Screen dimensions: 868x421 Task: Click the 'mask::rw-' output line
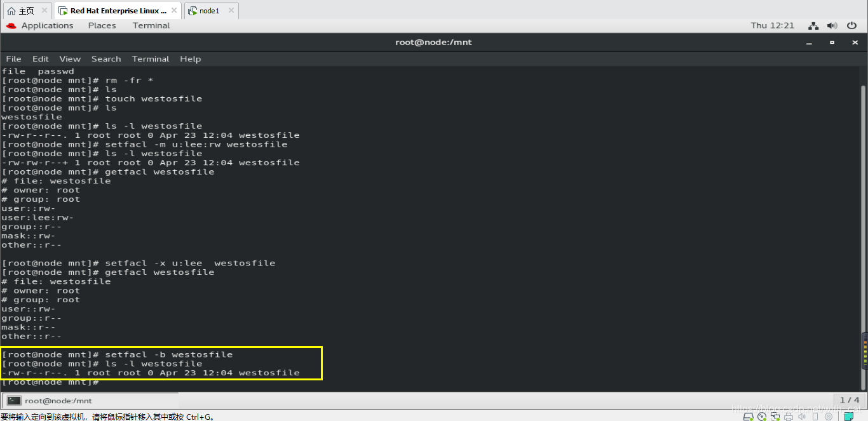click(29, 236)
